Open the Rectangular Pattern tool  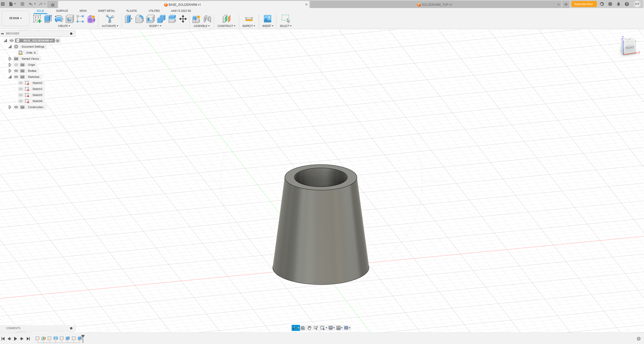tap(80, 19)
